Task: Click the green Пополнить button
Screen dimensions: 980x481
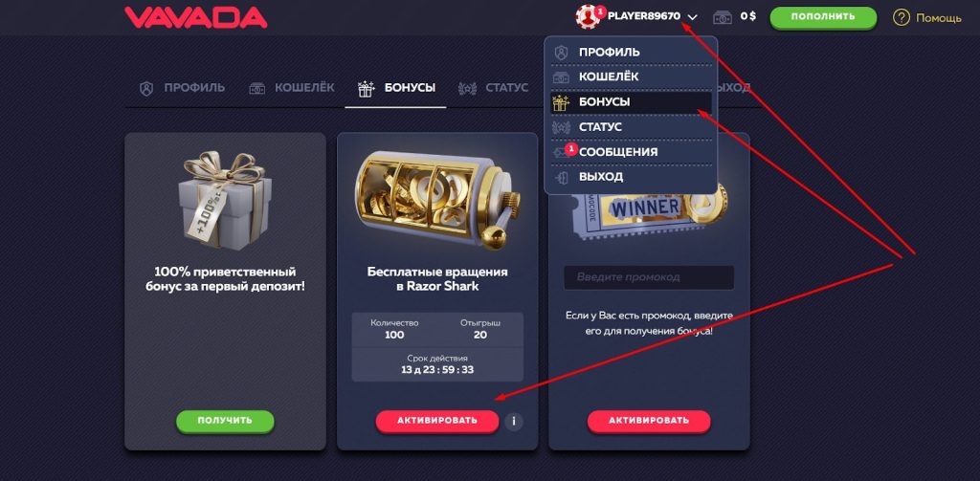Action: 823,17
